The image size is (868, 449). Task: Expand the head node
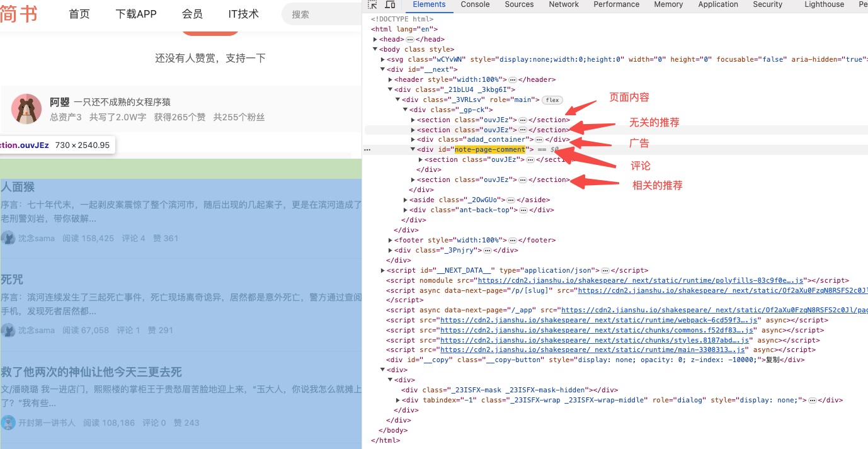(x=375, y=40)
